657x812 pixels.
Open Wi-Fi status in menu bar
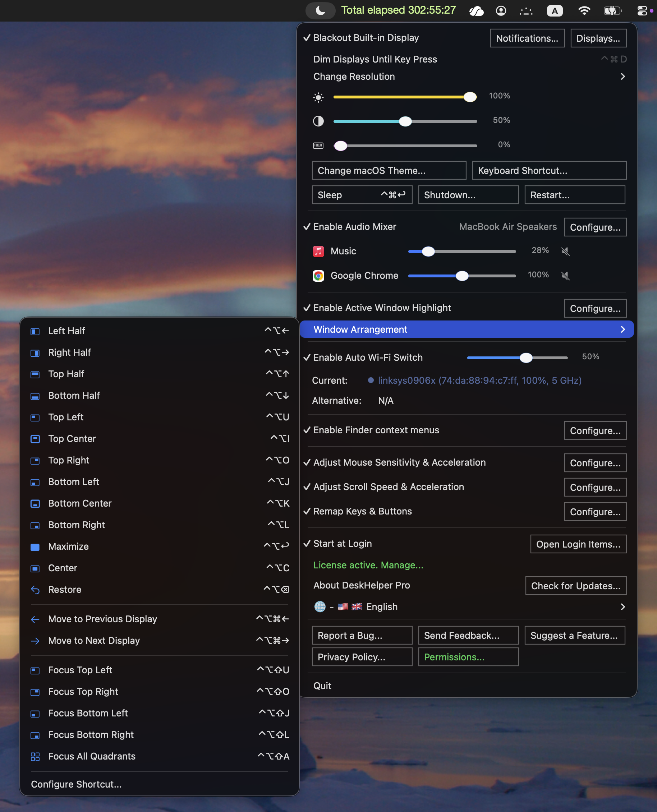(584, 10)
